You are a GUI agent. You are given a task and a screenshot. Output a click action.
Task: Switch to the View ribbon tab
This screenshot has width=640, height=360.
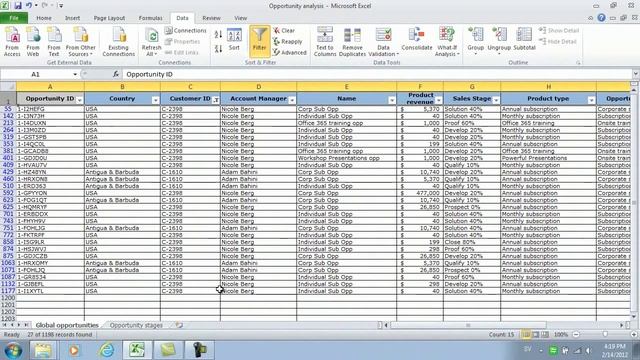pyautogui.click(x=240, y=18)
